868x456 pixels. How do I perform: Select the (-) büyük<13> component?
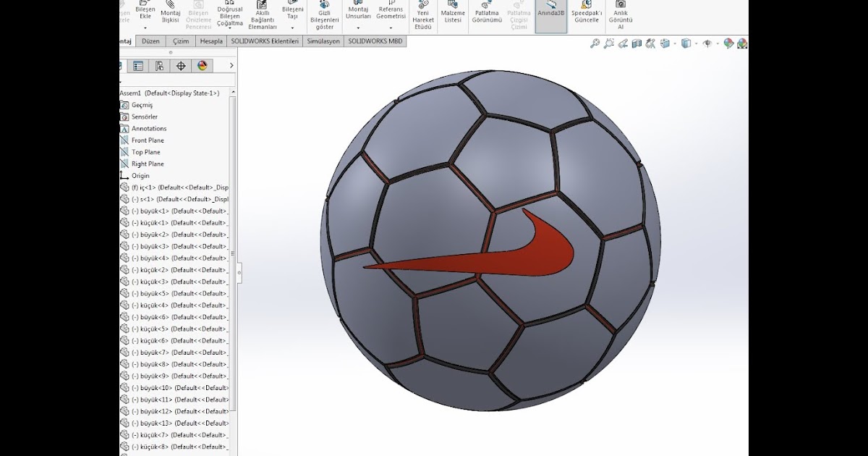174,423
